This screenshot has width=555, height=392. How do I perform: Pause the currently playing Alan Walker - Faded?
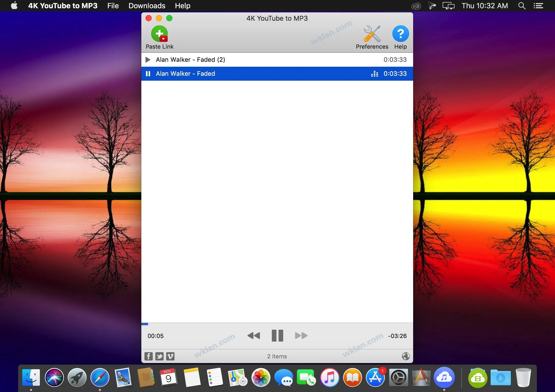(x=276, y=336)
